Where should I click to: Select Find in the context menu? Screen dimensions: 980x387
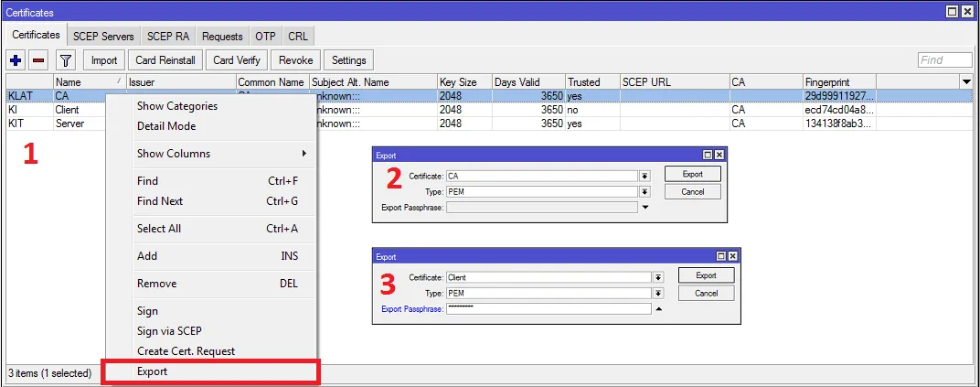click(212, 181)
